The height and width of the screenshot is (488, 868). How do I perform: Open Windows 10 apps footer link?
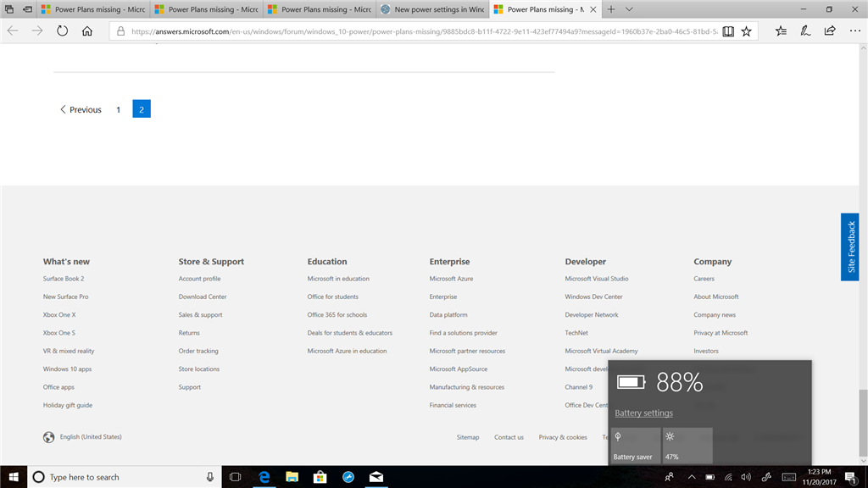pyautogui.click(x=67, y=369)
